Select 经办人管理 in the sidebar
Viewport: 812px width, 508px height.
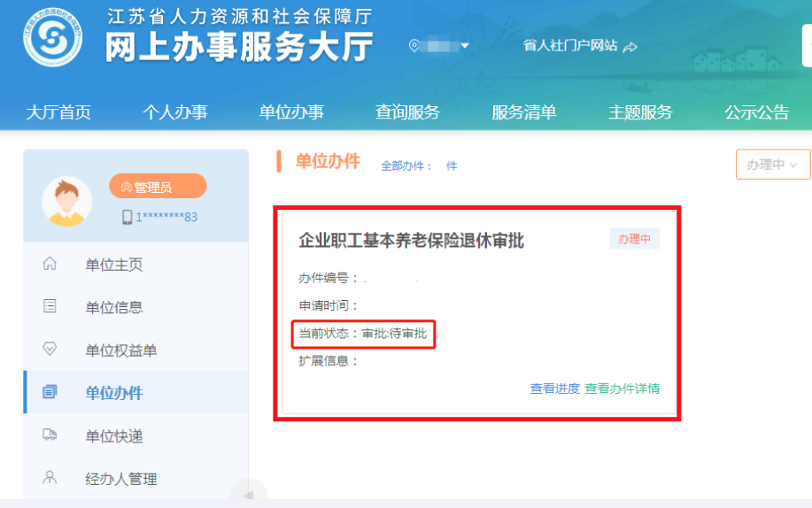[121, 479]
